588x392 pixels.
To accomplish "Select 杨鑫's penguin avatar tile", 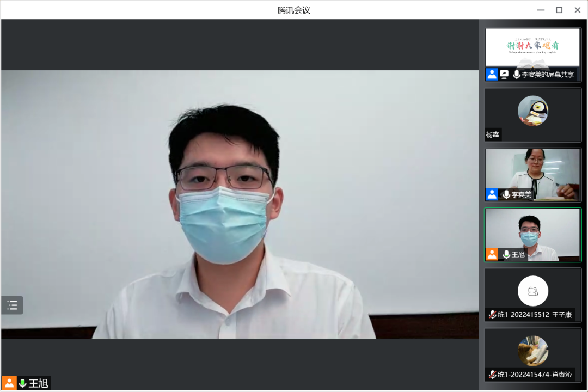I will click(x=532, y=111).
